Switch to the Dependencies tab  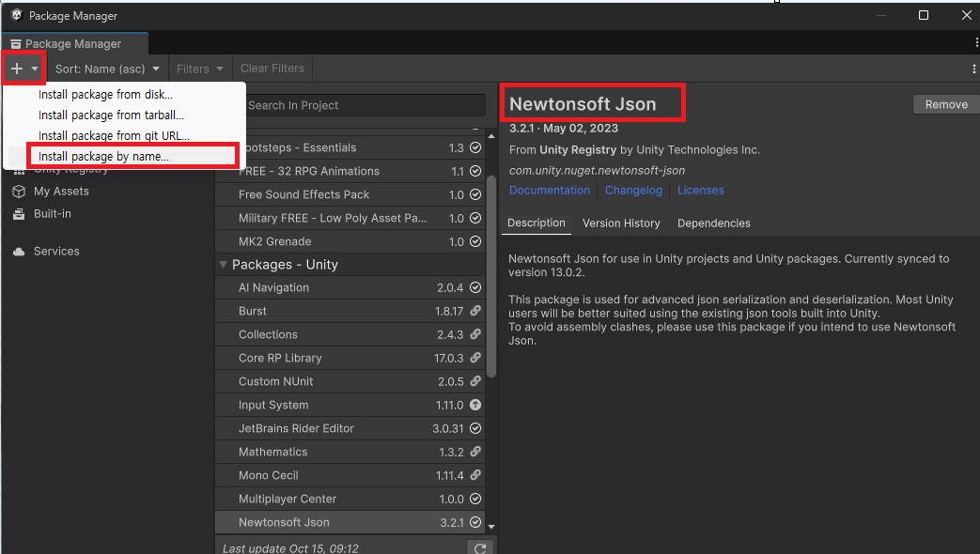pyautogui.click(x=713, y=223)
